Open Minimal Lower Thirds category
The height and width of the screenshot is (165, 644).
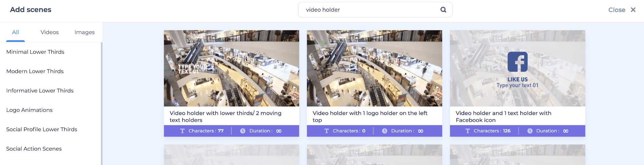35,52
